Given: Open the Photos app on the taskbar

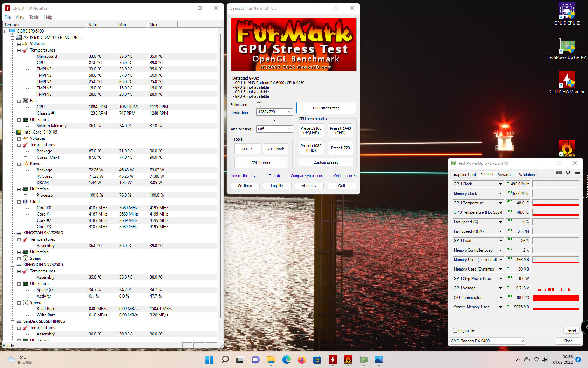Looking at the screenshot, I should [379, 360].
